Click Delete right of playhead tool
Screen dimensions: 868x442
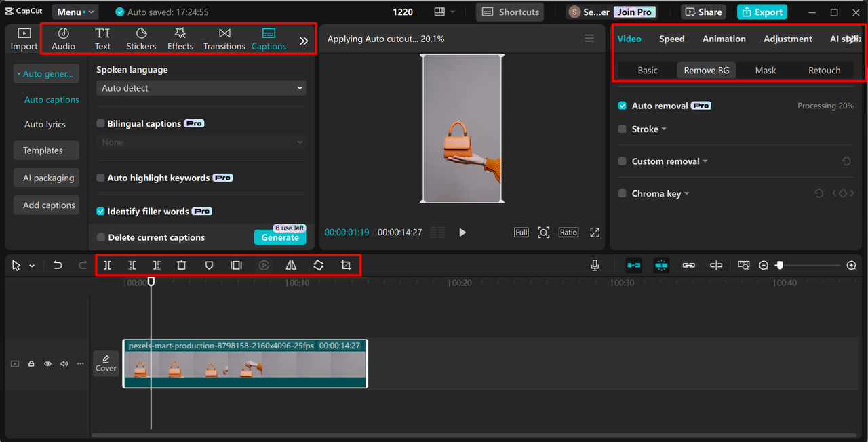(157, 266)
